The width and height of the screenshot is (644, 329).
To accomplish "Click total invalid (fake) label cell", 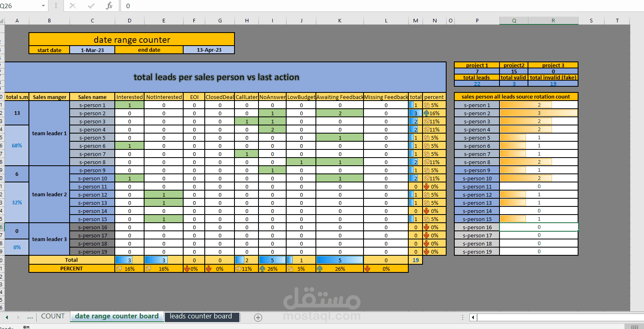I will (553, 77).
